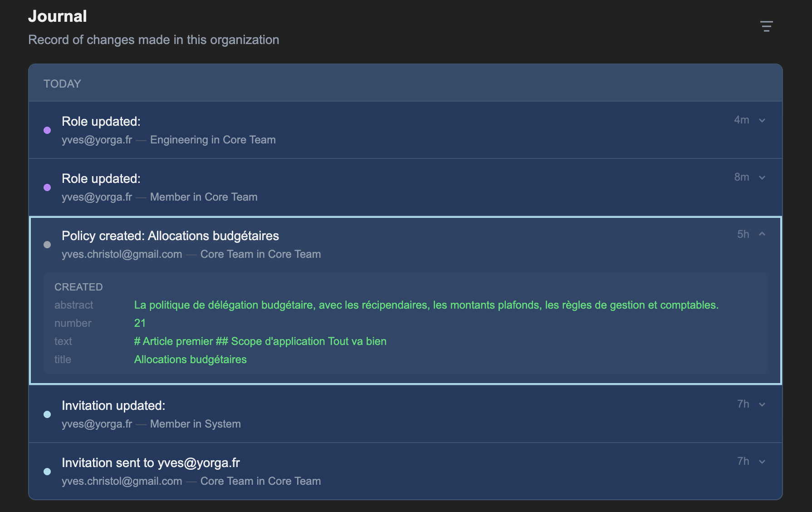Click the Engineering in Core Team subtitle

tap(213, 140)
